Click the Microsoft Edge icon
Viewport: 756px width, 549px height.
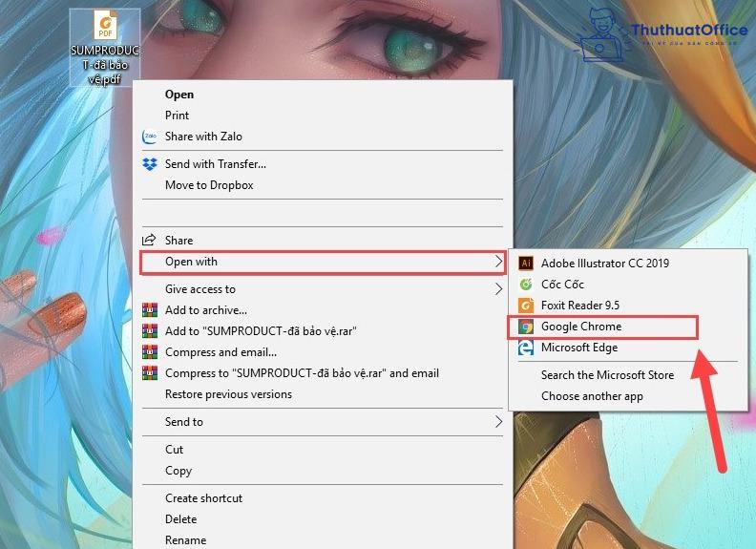click(525, 348)
